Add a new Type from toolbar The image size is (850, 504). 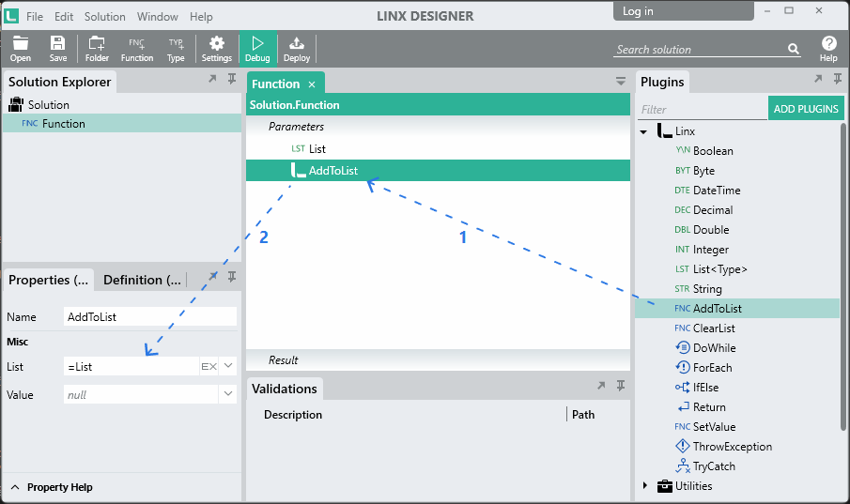(x=176, y=49)
